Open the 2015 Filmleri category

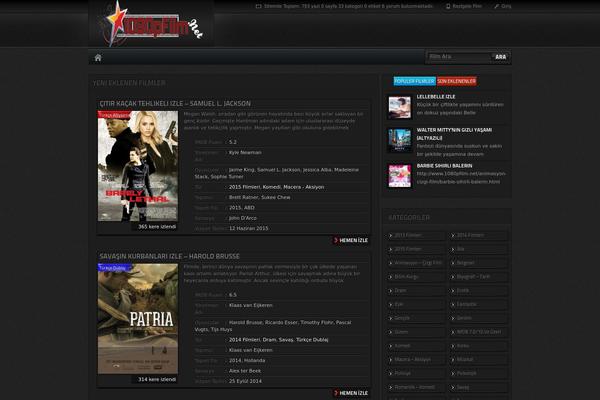(416, 249)
